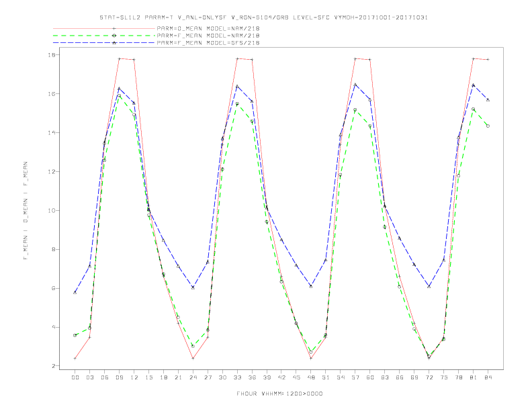Click x-axis tick label 09
Screen dimensions: 532x411
(119, 377)
